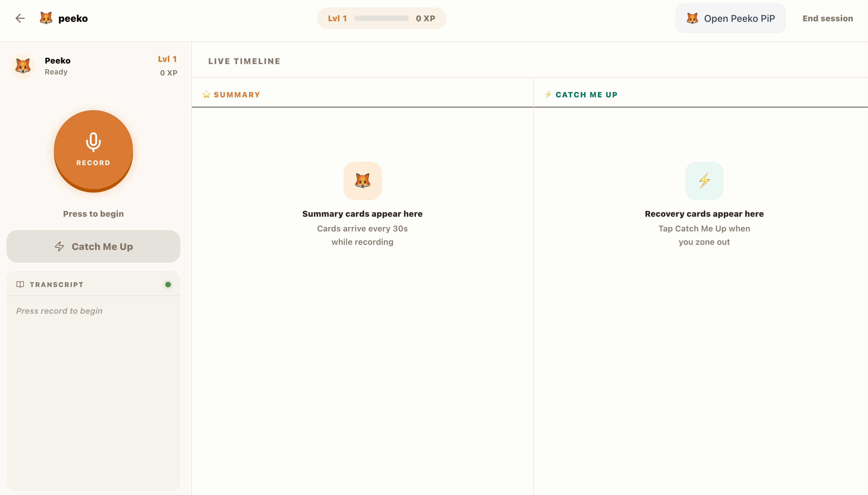The height and width of the screenshot is (495, 868).
Task: Click the transcript book icon
Action: 20,285
